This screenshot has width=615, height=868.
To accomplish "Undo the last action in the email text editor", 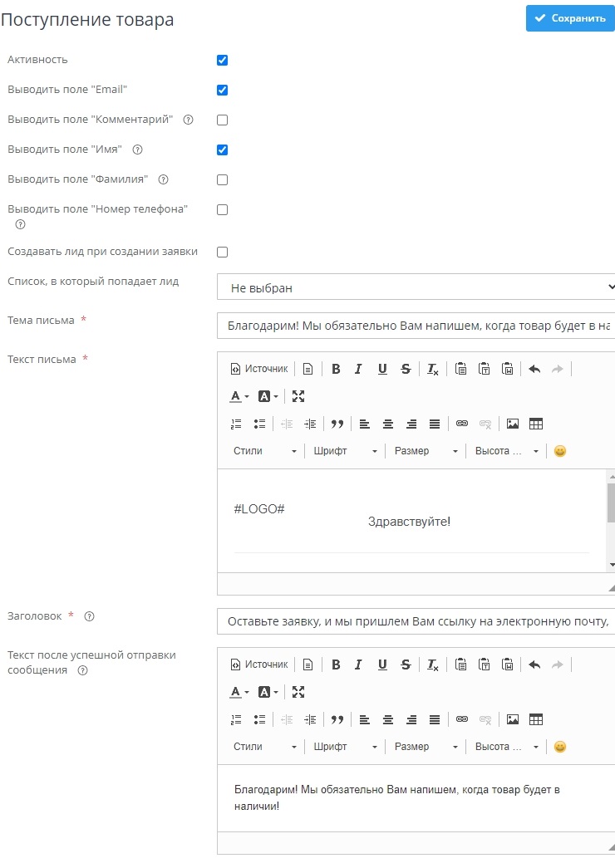I will (x=534, y=369).
